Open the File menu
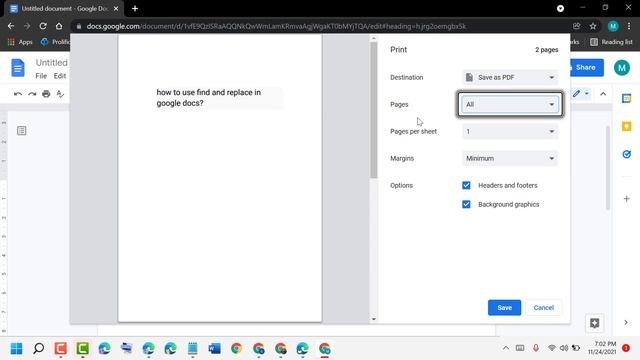The width and height of the screenshot is (640, 360). pyautogui.click(x=41, y=76)
